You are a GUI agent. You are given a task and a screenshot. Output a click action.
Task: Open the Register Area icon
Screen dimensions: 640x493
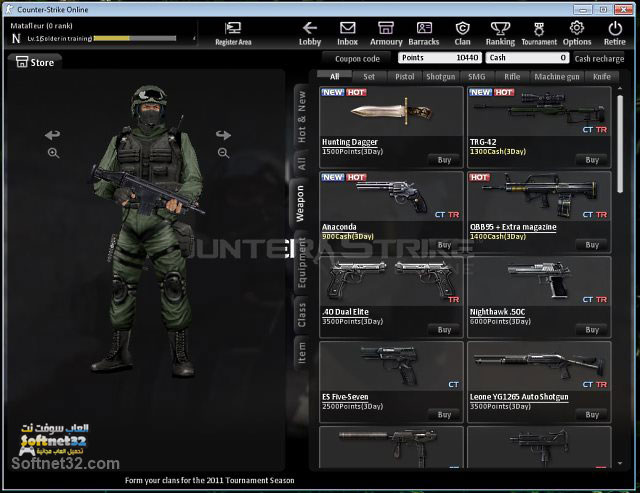pos(233,33)
